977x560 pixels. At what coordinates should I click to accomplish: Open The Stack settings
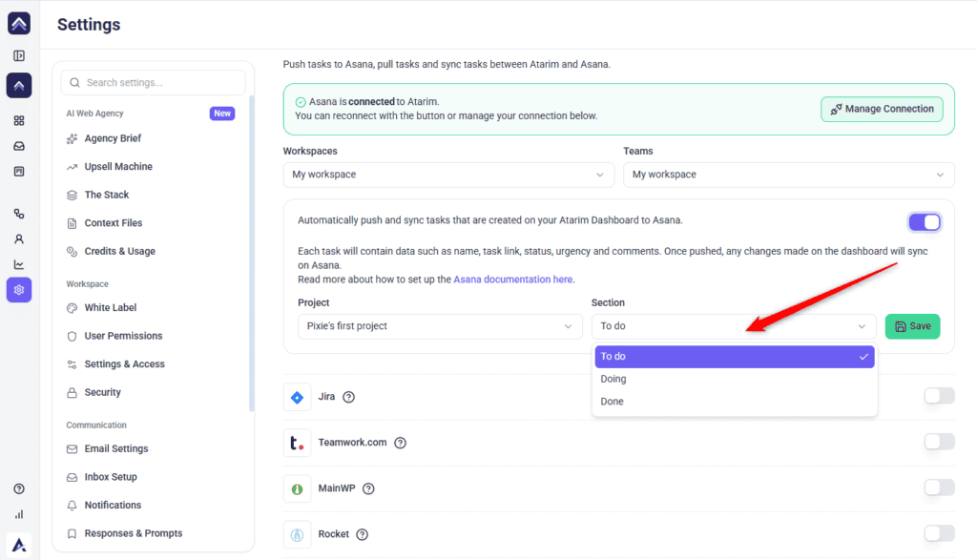point(107,195)
